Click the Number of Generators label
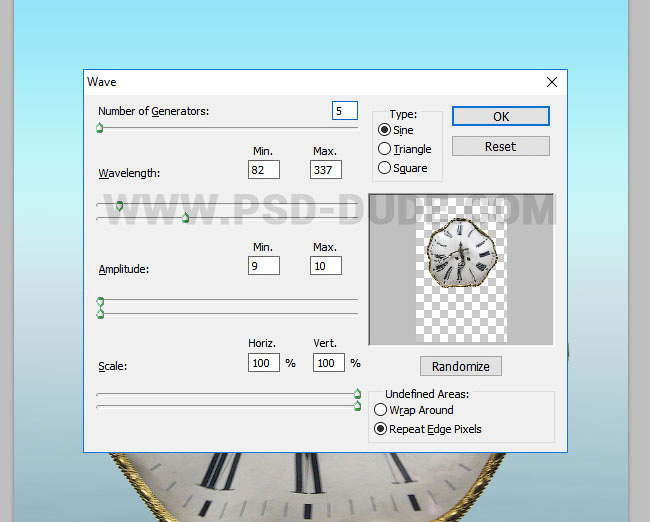Viewport: 650px width, 522px height. point(154,111)
